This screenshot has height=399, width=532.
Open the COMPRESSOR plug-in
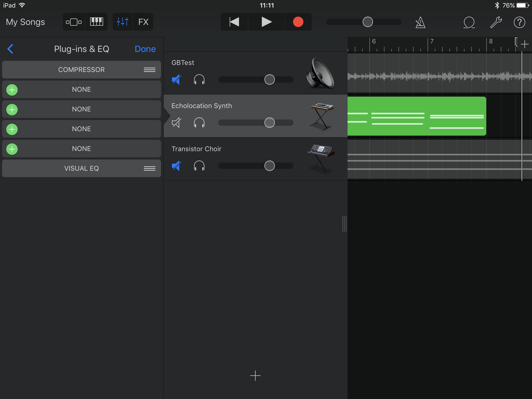[81, 70]
